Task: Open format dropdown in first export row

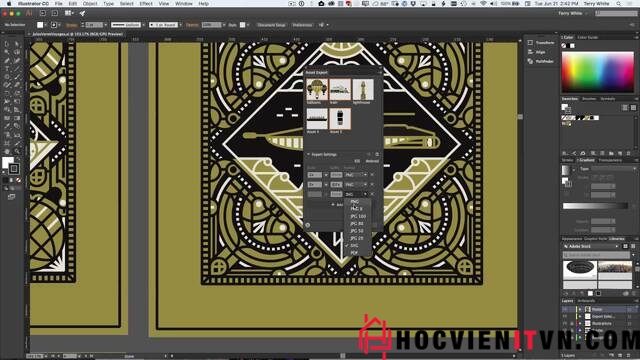Action: [356, 175]
